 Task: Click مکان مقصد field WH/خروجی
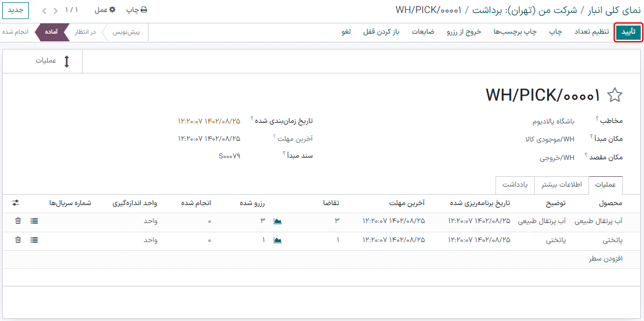(558, 158)
